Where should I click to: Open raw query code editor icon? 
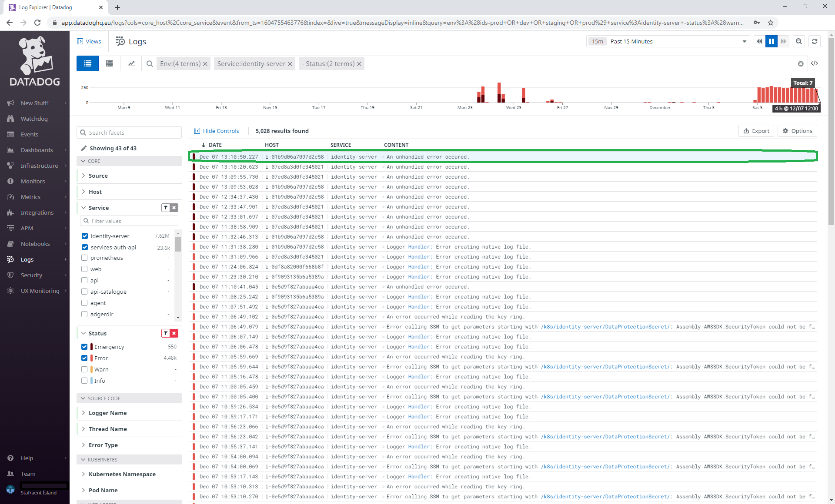click(x=815, y=63)
